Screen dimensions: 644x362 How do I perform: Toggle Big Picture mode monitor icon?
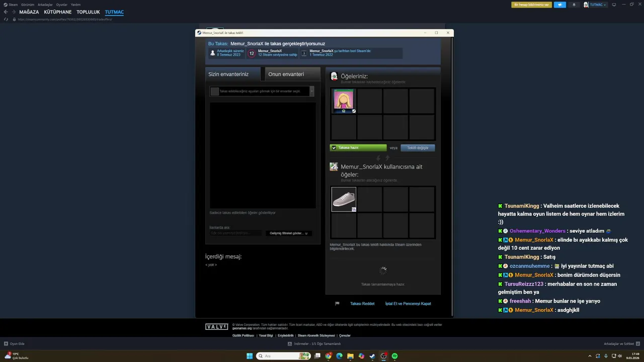[614, 5]
